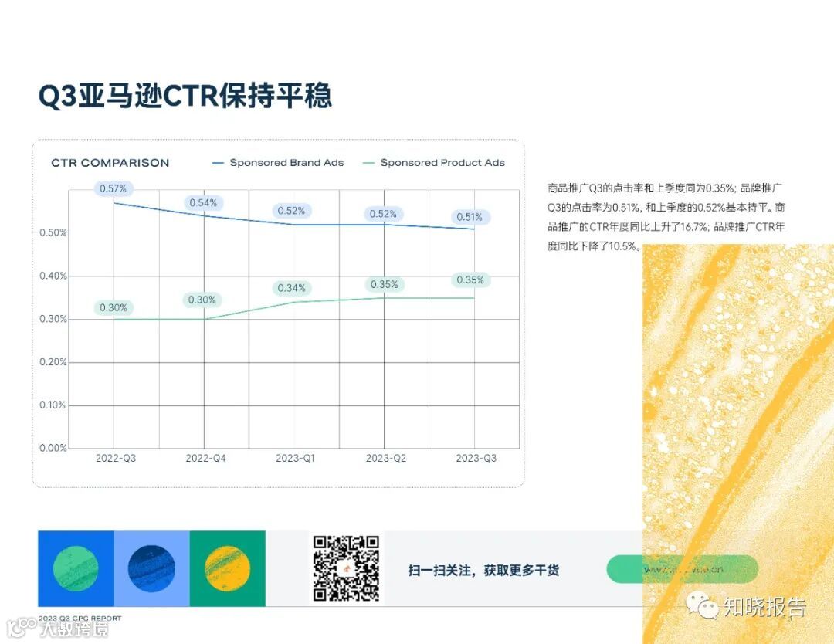Click the 0.10% y-axis tick label

coord(53,405)
